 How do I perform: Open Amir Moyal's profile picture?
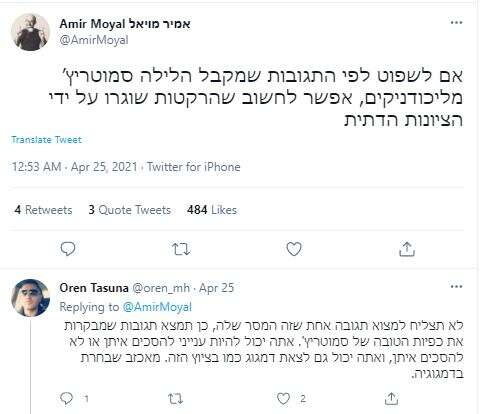tap(30, 32)
